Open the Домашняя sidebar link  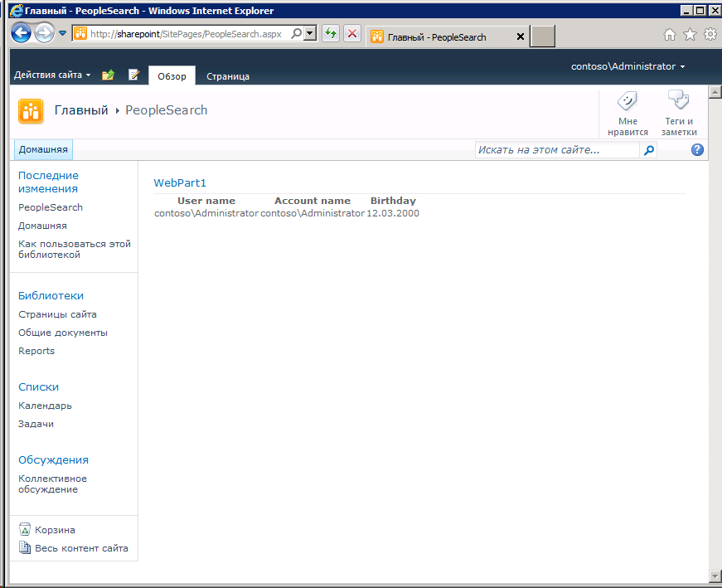click(x=42, y=226)
